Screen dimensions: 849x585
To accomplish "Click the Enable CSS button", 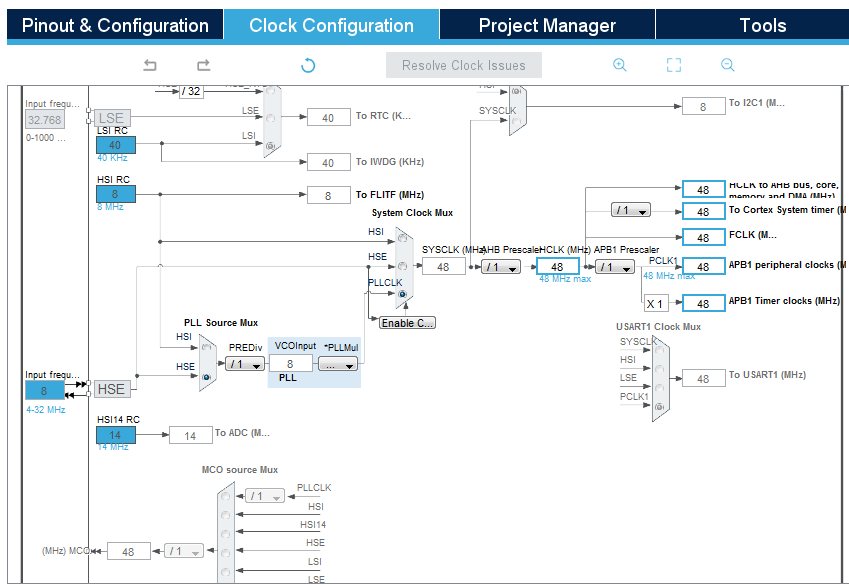I will tap(407, 322).
